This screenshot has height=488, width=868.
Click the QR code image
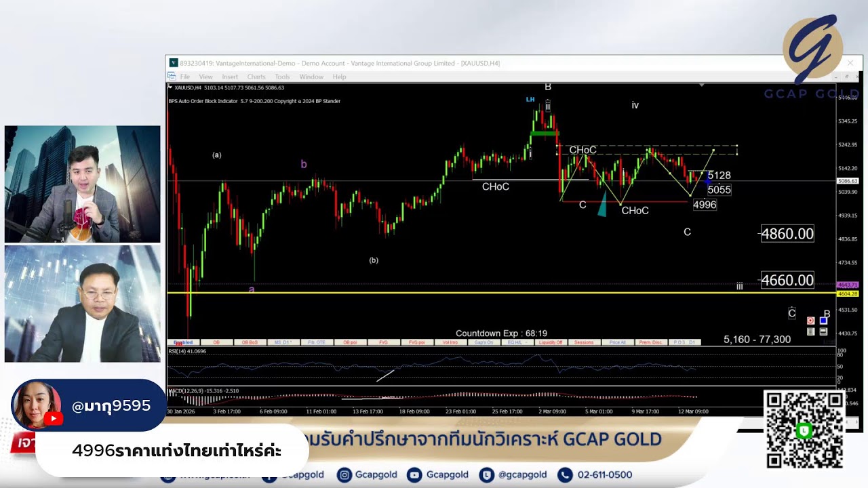805,430
